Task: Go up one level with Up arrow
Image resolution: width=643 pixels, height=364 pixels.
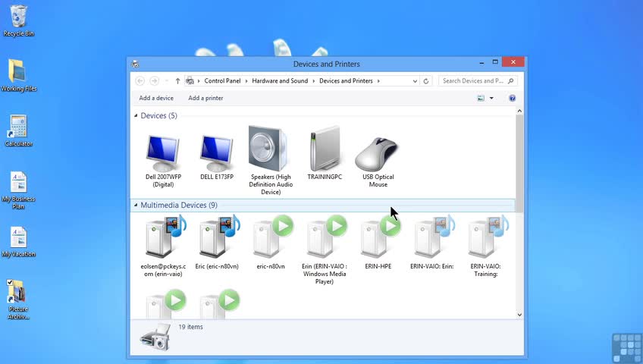Action: (x=177, y=81)
